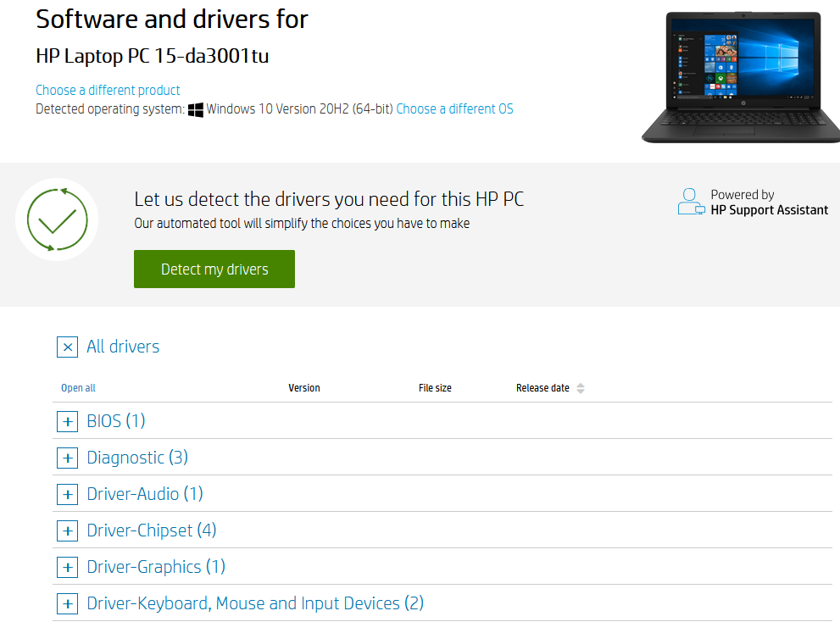Select the All drivers tab
The height and width of the screenshot is (622, 840).
pos(123,347)
